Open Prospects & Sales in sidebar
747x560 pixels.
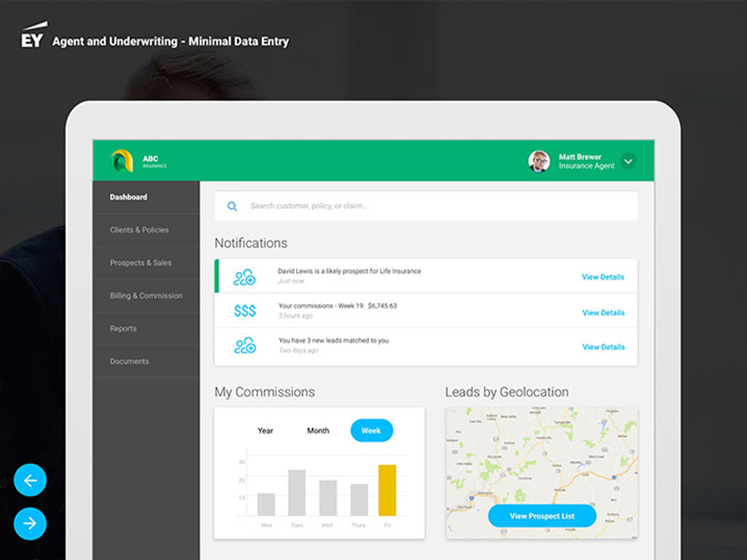point(140,263)
